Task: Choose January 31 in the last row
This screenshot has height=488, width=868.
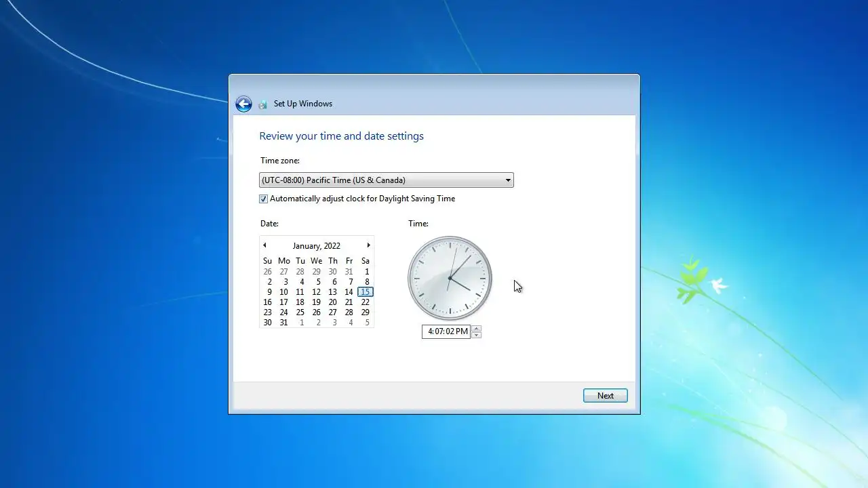Action: (x=284, y=323)
